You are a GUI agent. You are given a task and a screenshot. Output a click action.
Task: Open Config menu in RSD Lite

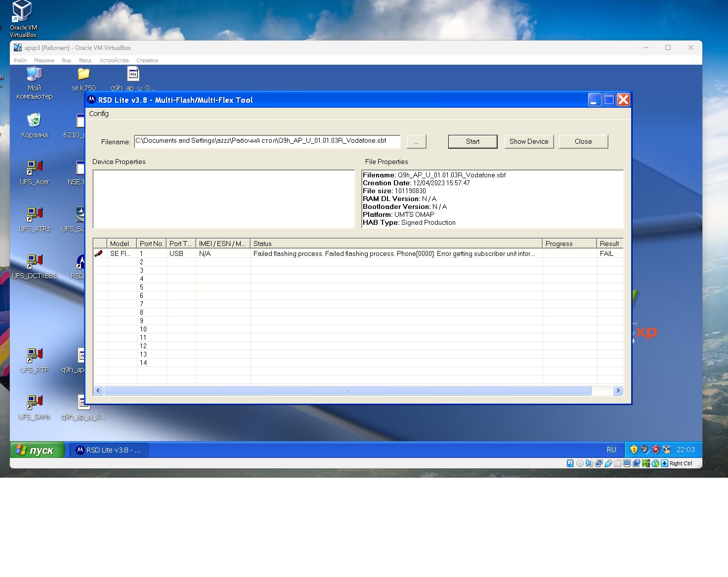[x=99, y=114]
